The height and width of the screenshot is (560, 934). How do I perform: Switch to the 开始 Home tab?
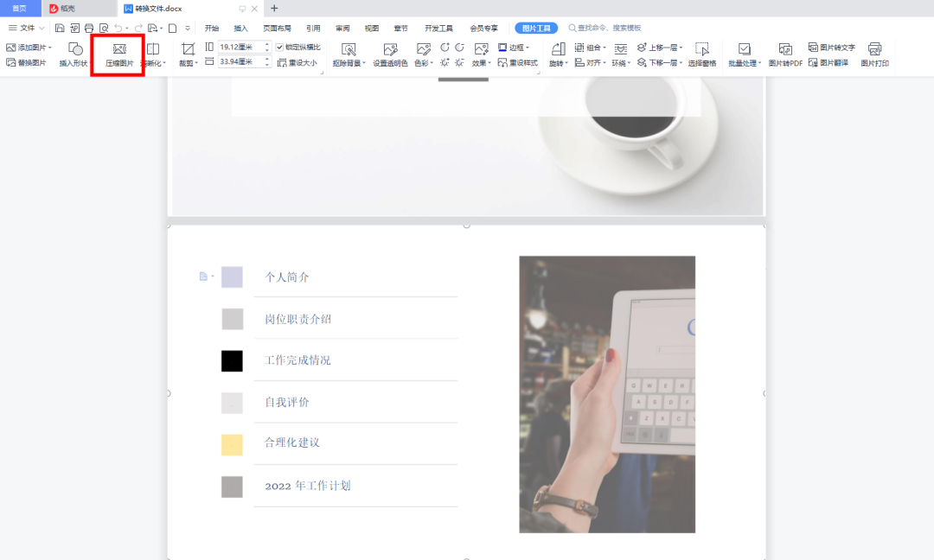point(212,28)
